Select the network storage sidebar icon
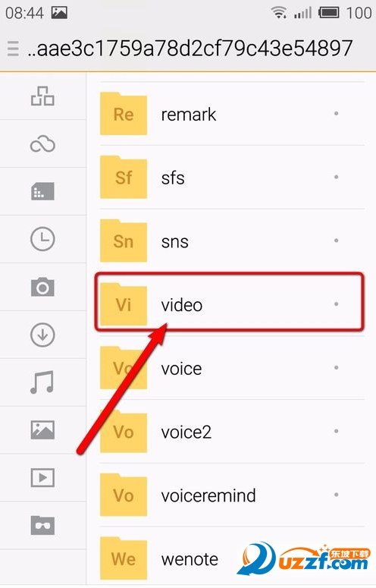The image size is (376, 588). click(x=42, y=96)
